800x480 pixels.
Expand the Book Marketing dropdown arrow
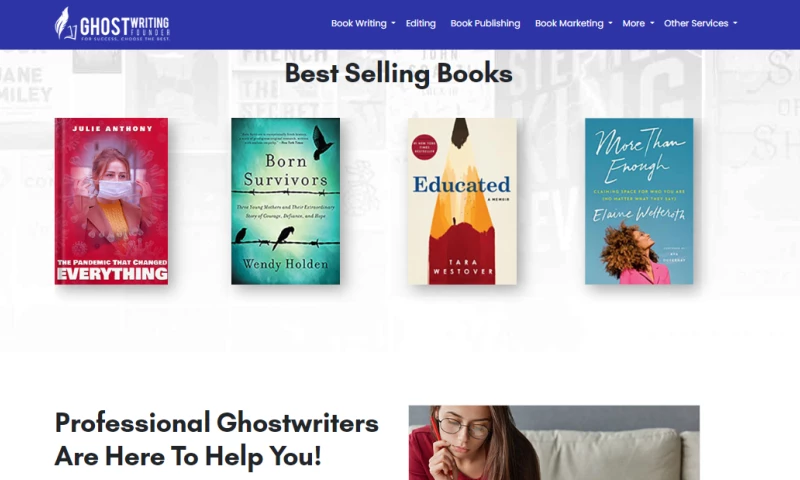point(610,23)
